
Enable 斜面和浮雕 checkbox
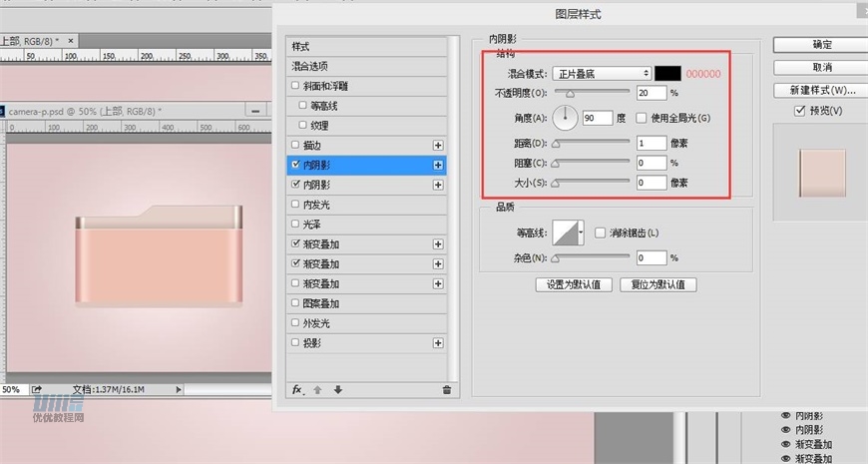pos(295,86)
